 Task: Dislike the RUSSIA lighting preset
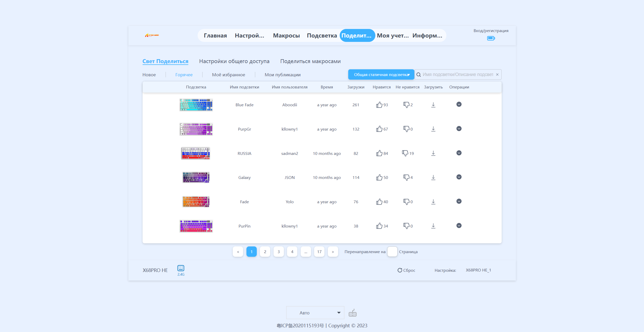[x=405, y=153]
